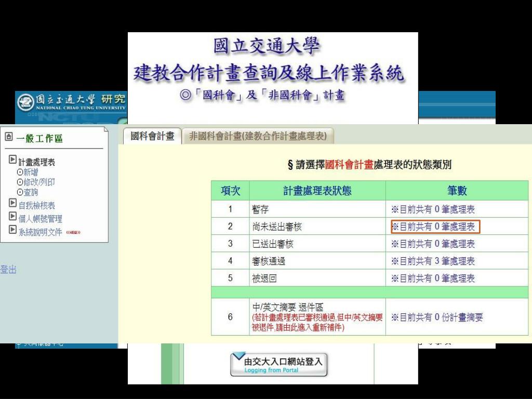The height and width of the screenshot is (399, 532).
Task: Click the 暫存 status cell
Action: [x=317, y=209]
